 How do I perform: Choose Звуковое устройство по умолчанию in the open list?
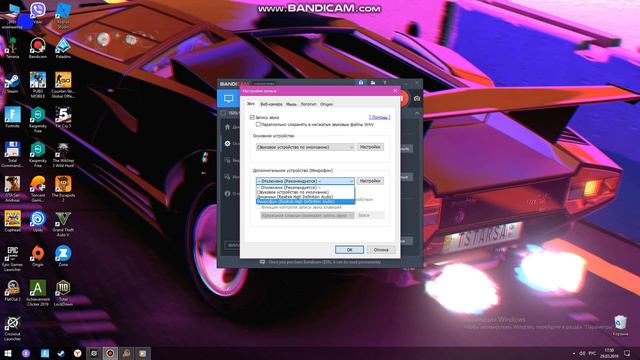[305, 192]
